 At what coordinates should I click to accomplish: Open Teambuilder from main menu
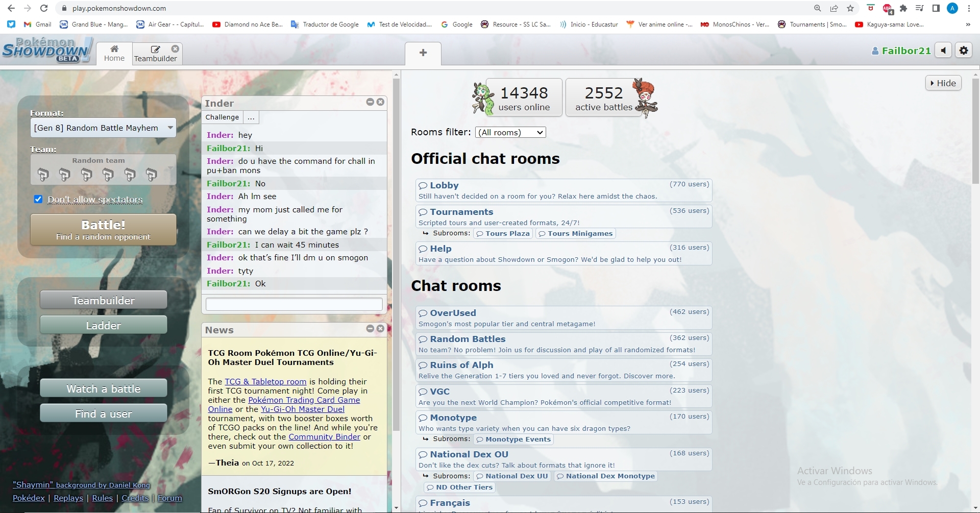click(x=103, y=300)
